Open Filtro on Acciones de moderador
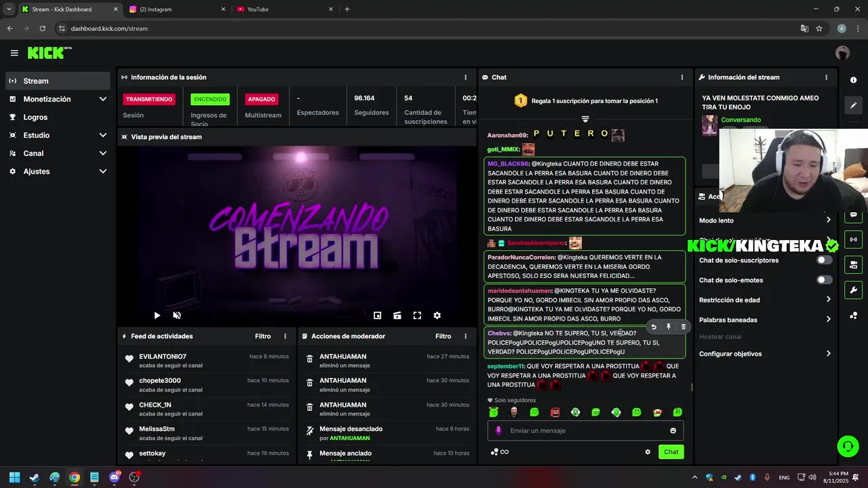The width and height of the screenshot is (868, 488). [443, 336]
